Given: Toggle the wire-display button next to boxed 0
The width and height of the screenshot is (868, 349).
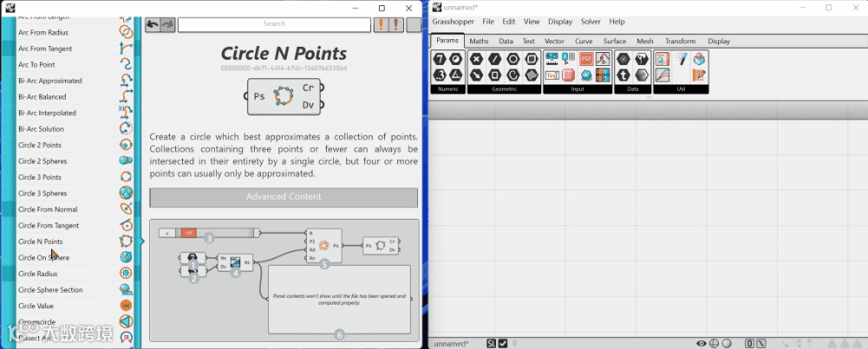Looking at the screenshot, I should pyautogui.click(x=761, y=344).
